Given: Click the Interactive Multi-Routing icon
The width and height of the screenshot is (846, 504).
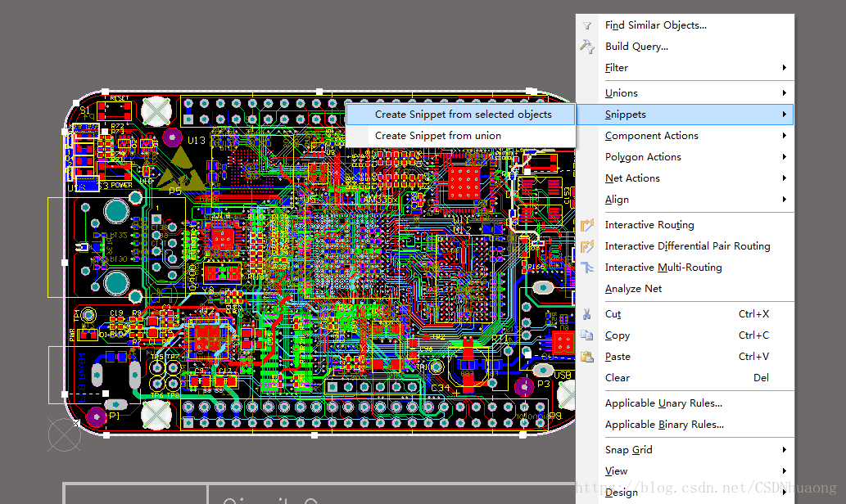Looking at the screenshot, I should click(587, 268).
